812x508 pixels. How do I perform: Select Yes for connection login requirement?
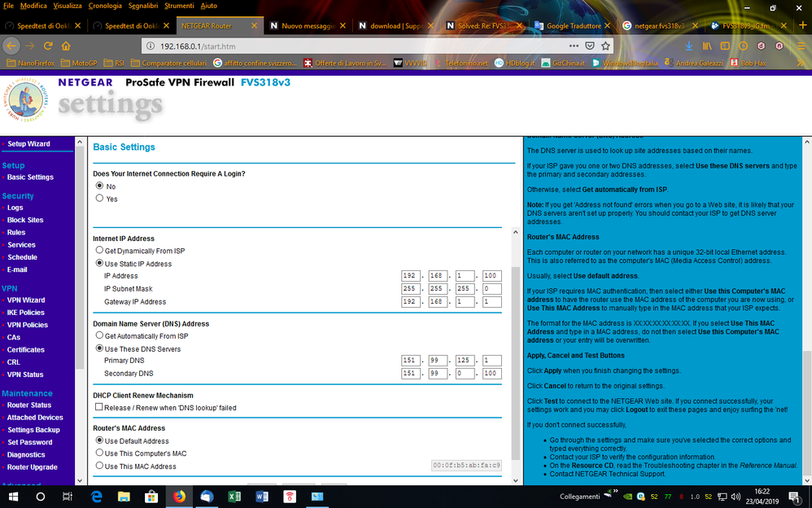coord(100,198)
